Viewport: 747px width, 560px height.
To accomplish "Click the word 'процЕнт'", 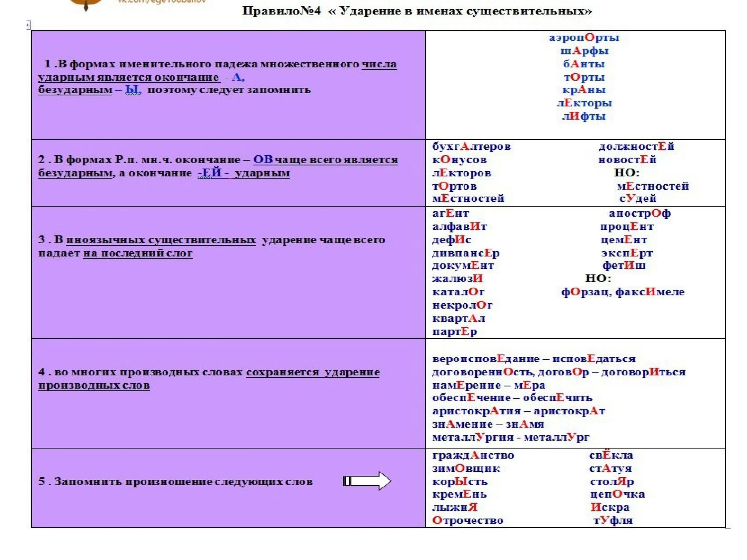I will (x=626, y=226).
